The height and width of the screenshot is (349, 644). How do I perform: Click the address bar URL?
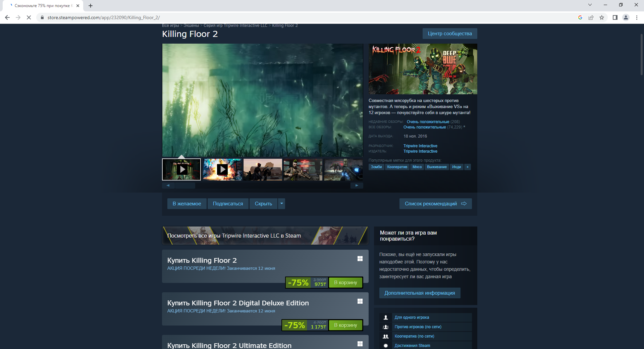tap(104, 17)
